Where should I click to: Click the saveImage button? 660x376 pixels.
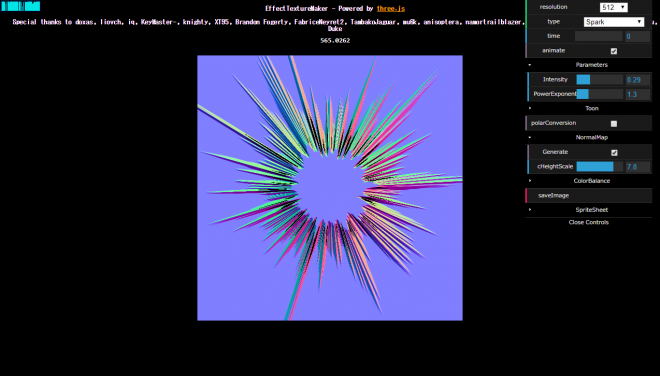[x=589, y=195]
